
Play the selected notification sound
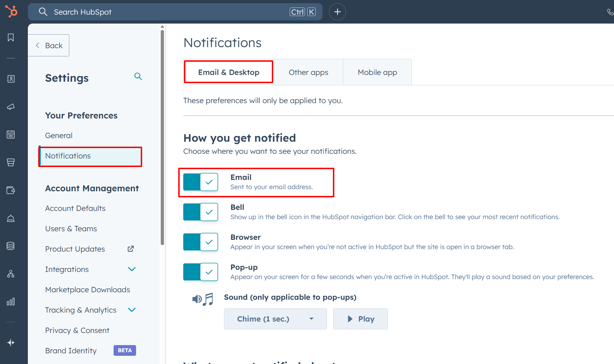coord(360,319)
